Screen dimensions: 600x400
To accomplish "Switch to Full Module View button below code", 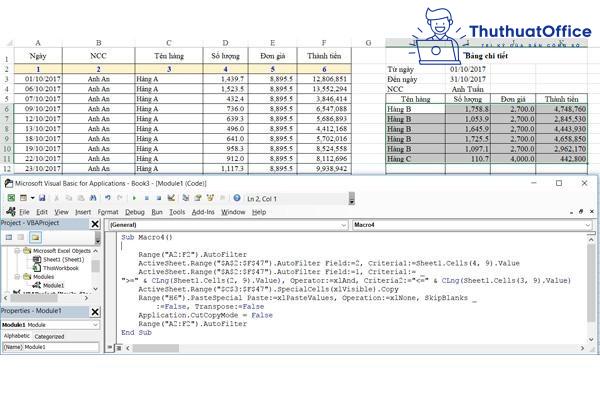I will pyautogui.click(x=119, y=348).
